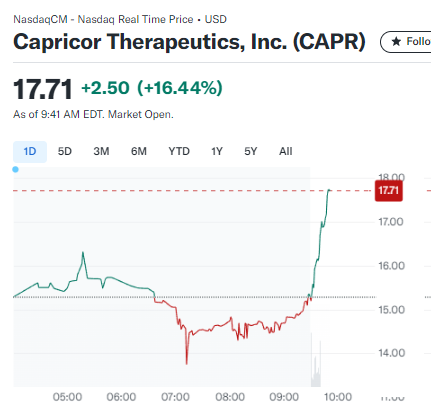431x412 pixels.
Task: Click the 17.71 current price figure
Action: pos(43,89)
